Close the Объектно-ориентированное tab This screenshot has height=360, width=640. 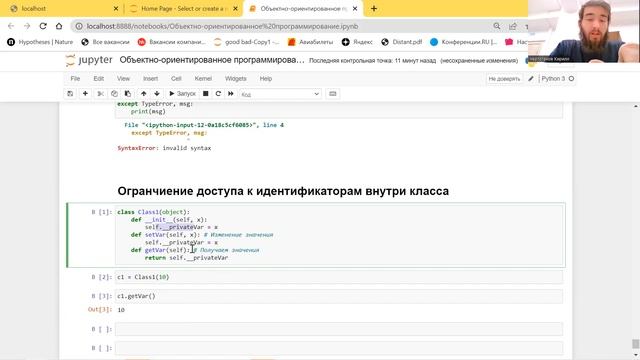click(x=355, y=9)
